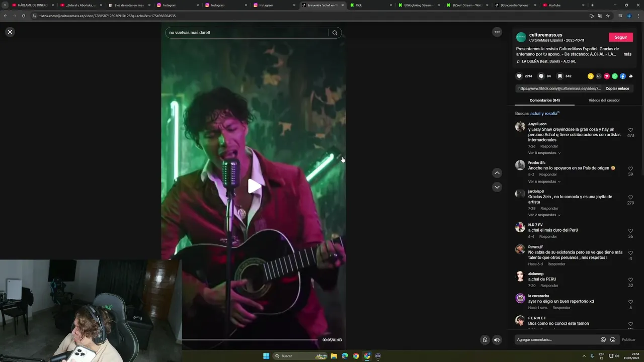Image resolution: width=644 pixels, height=362 pixels.
Task: Switch to Bloc de notas en línea tab
Action: (x=129, y=5)
